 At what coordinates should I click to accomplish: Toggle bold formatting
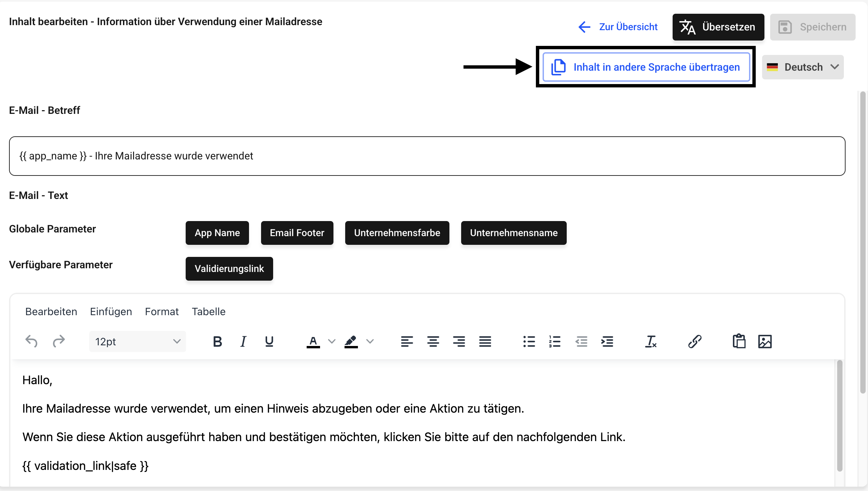click(218, 341)
